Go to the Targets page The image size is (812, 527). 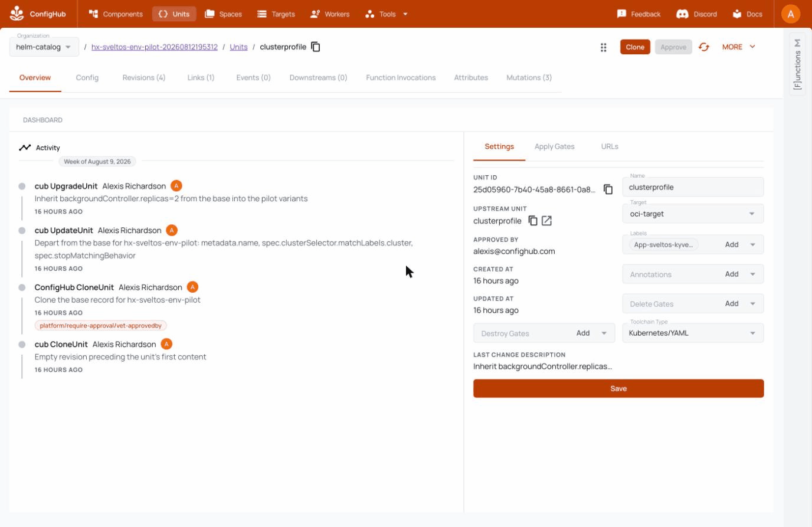pos(276,14)
